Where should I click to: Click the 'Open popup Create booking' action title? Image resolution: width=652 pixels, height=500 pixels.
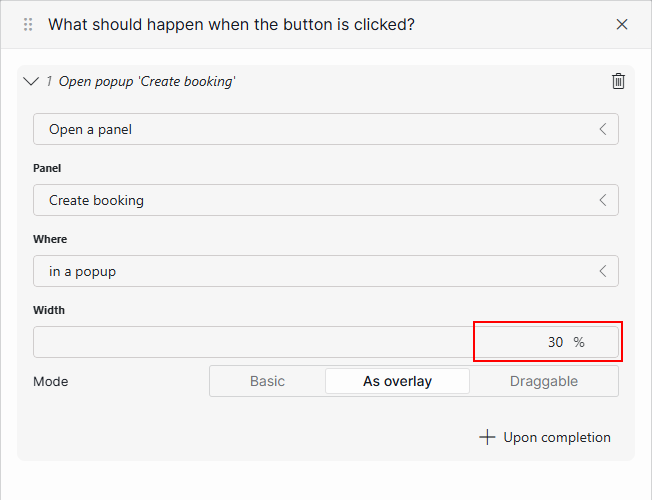pos(147,81)
